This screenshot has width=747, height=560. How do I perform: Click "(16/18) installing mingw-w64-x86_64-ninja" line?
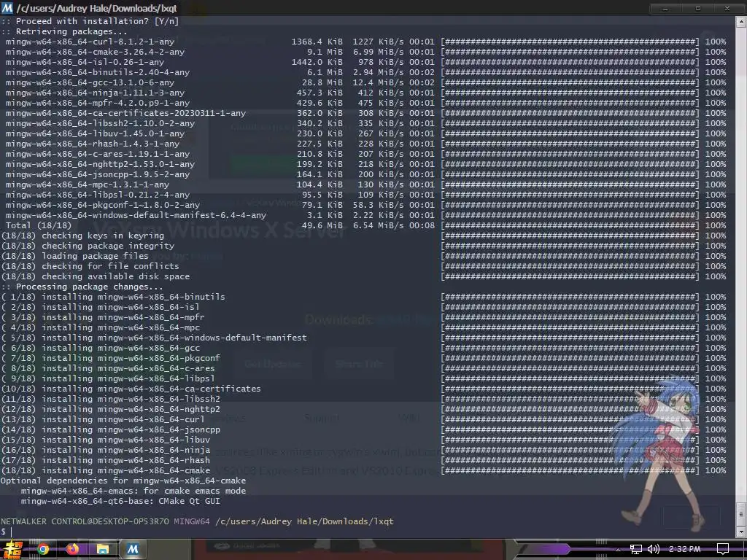363,450
